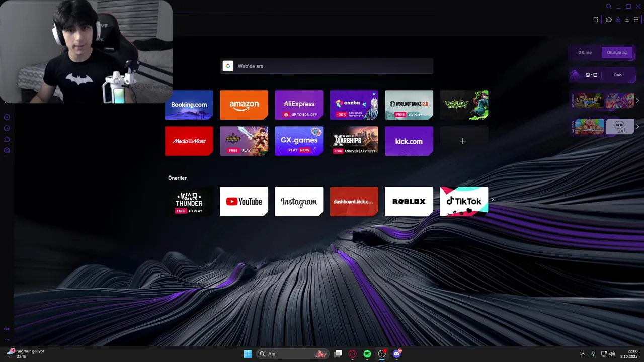644x362 pixels.
Task: Focus the taskbar Ara search box
Action: (292, 354)
